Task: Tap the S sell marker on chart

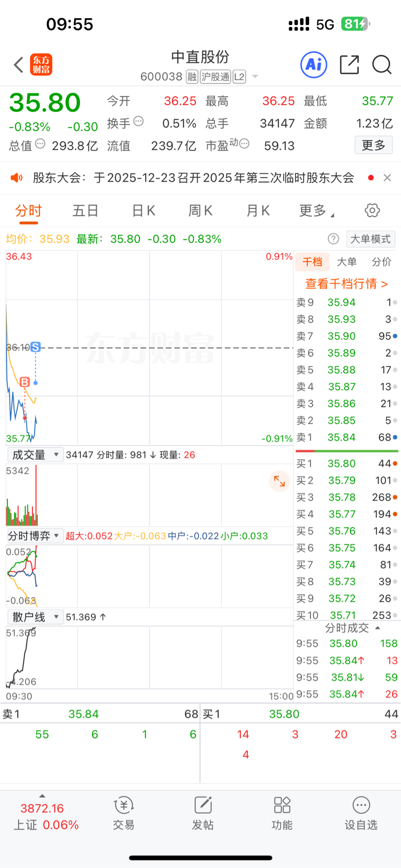Action: [36, 347]
